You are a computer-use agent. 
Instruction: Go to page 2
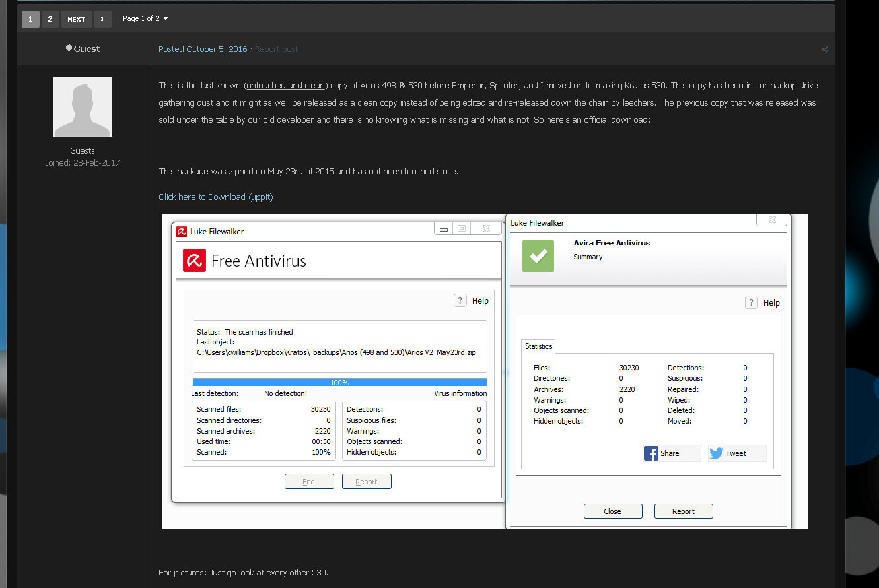(x=50, y=19)
